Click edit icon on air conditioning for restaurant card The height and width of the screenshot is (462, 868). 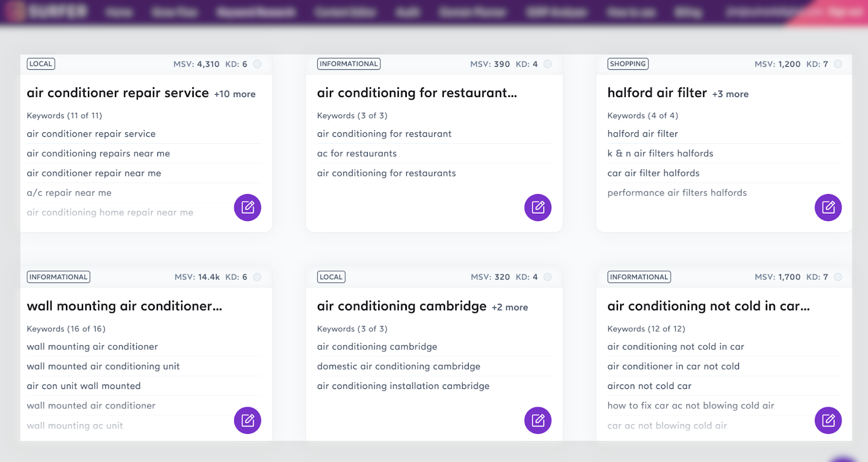(538, 207)
